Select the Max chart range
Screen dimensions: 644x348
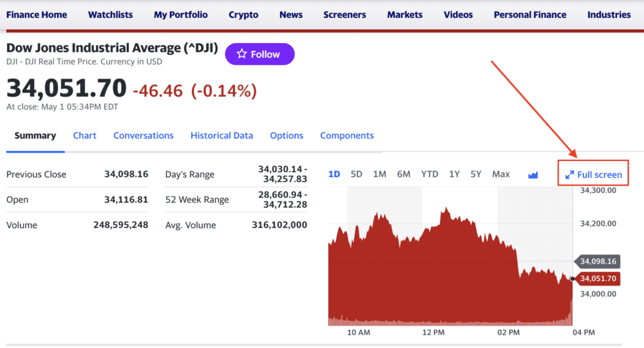(500, 174)
